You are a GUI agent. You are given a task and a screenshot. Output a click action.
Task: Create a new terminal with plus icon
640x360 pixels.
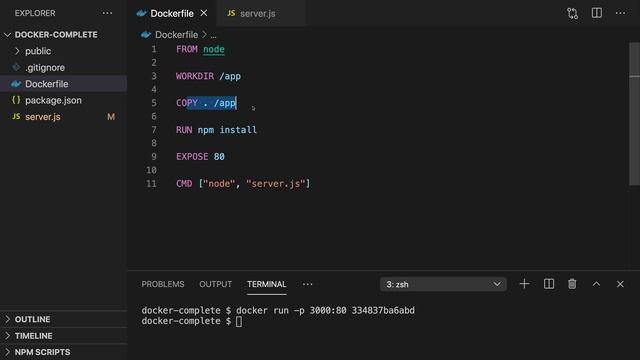coord(524,284)
